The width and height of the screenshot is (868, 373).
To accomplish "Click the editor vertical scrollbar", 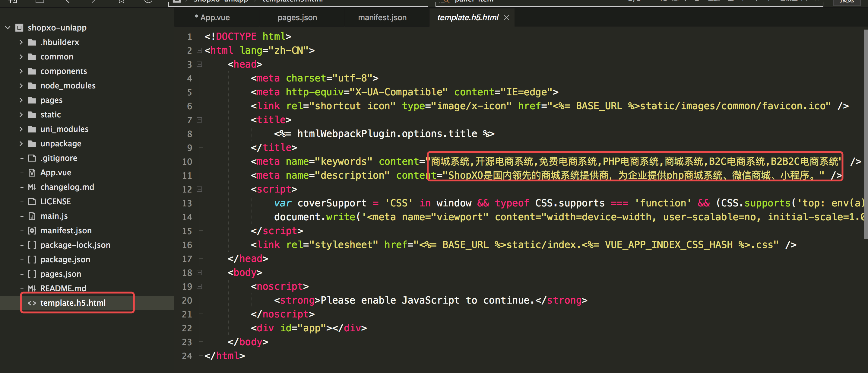I will coord(865,135).
